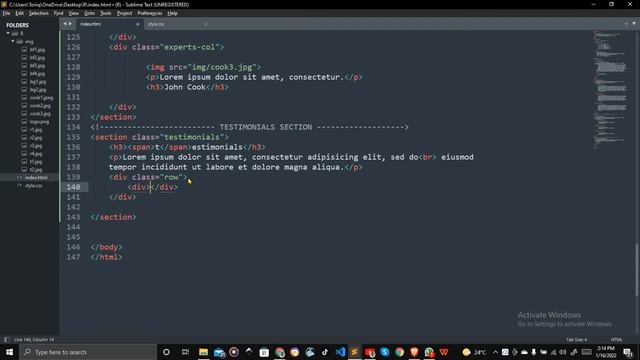Open Skype from taskbar
The height and width of the screenshot is (360, 640).
coord(384,352)
